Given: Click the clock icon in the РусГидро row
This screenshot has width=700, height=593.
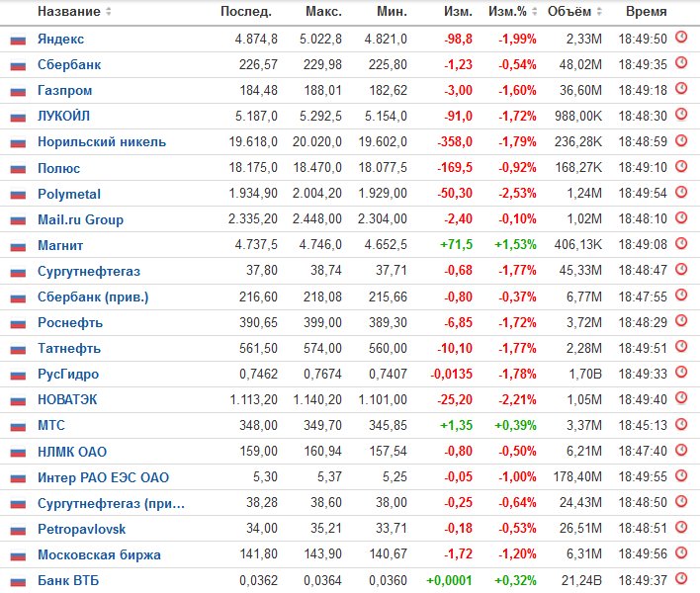Looking at the screenshot, I should point(681,372).
